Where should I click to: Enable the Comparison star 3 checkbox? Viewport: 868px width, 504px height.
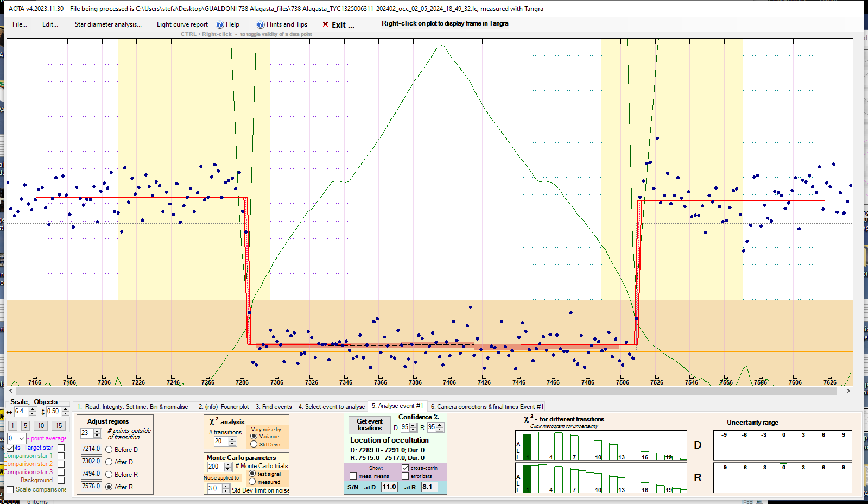click(61, 472)
